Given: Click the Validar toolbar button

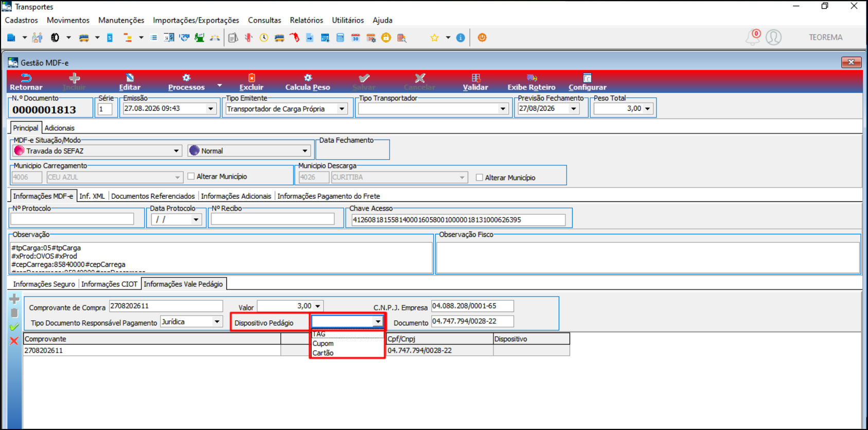Looking at the screenshot, I should click(x=475, y=82).
